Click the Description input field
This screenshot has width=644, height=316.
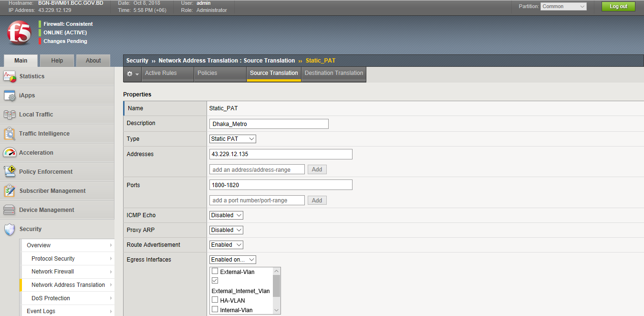pyautogui.click(x=269, y=124)
